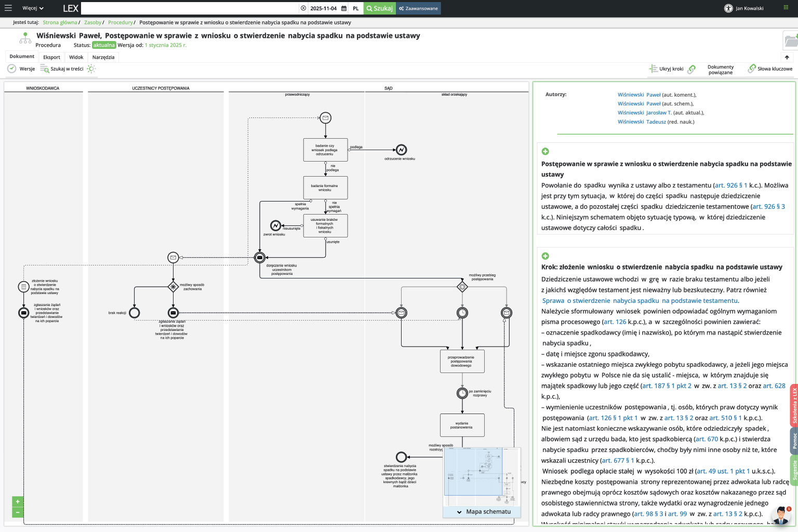Click inside the LEX search input field
The height and width of the screenshot is (532, 798).
click(x=190, y=8)
